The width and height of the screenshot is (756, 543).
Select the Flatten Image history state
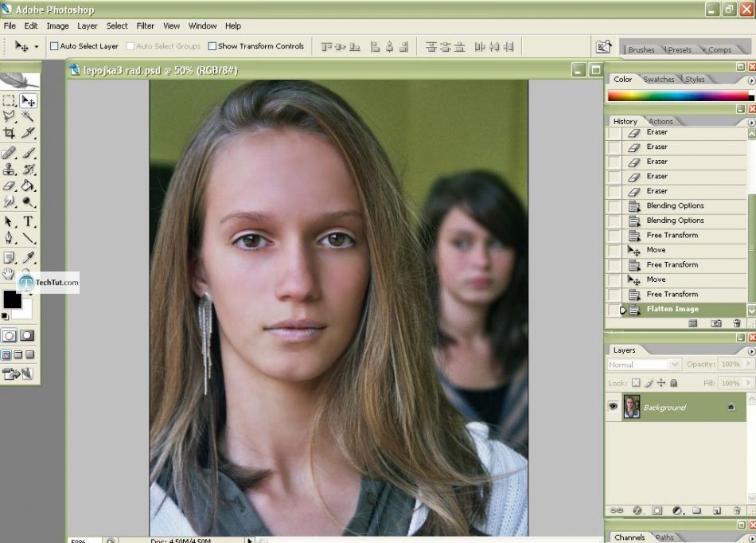click(684, 309)
